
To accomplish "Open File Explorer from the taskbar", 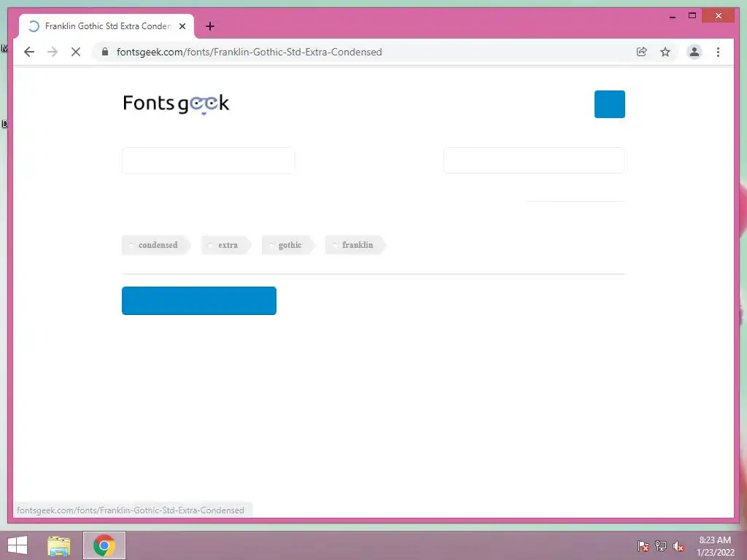I will coord(59,545).
